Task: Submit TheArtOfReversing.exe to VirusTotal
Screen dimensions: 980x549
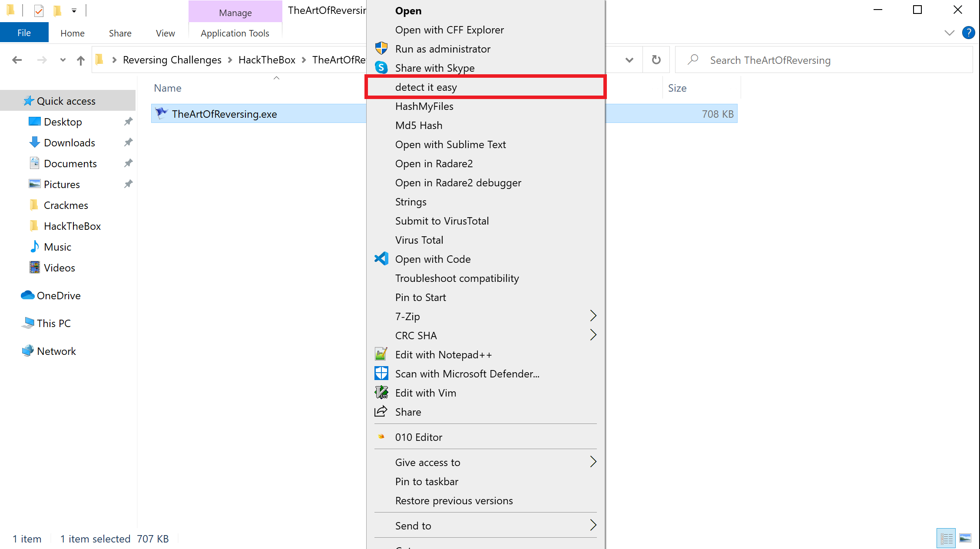Action: [442, 221]
